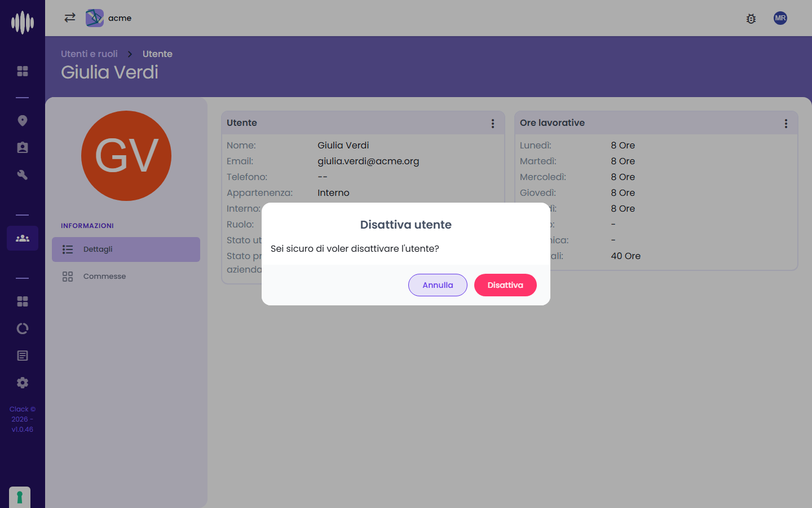Image resolution: width=812 pixels, height=508 pixels.
Task: Open the donut chart reports icon
Action: pyautogui.click(x=23, y=329)
